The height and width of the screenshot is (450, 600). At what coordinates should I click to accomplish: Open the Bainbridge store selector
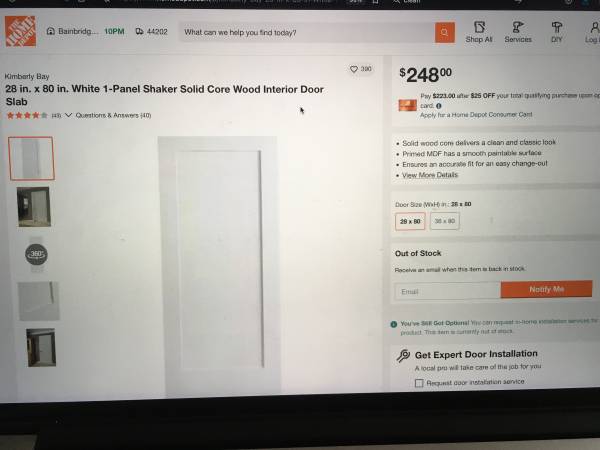point(72,31)
